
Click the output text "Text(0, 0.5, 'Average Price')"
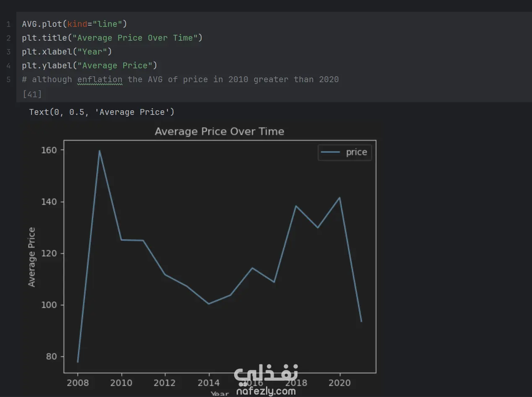point(102,112)
